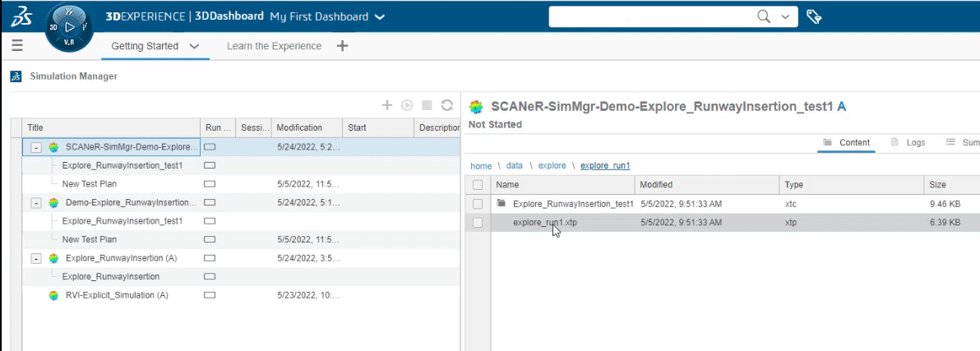980x351 pixels.
Task: Sort by the Modification column header
Action: pos(307,127)
